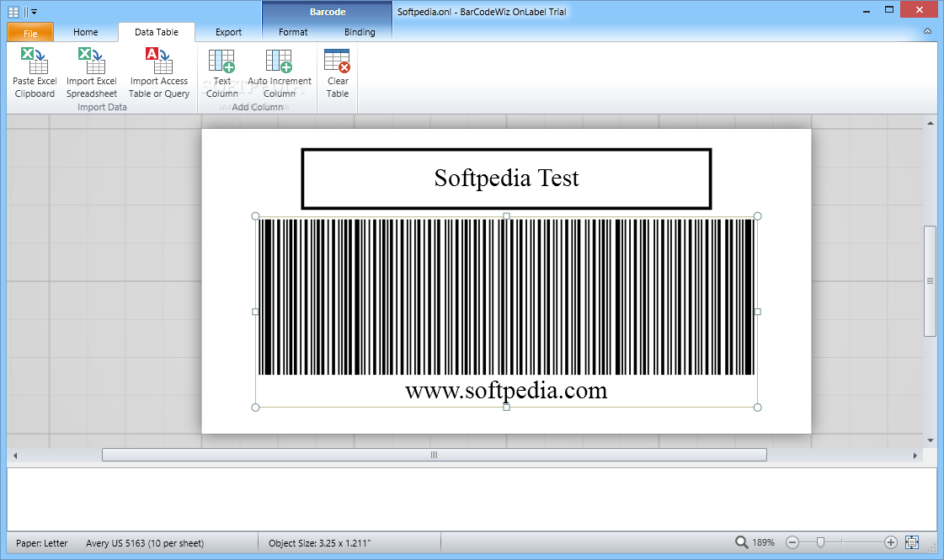Click the Object Size status text
Screen dimensions: 944x560
[x=319, y=543]
